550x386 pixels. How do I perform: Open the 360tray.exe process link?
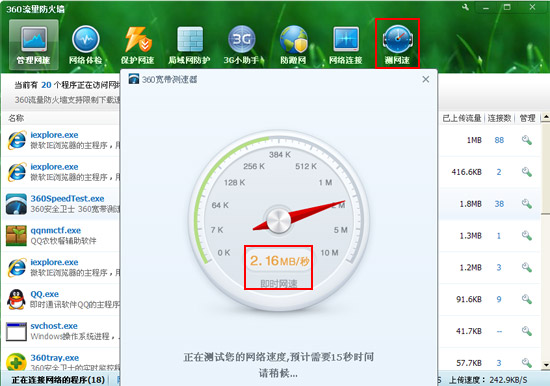(55, 358)
